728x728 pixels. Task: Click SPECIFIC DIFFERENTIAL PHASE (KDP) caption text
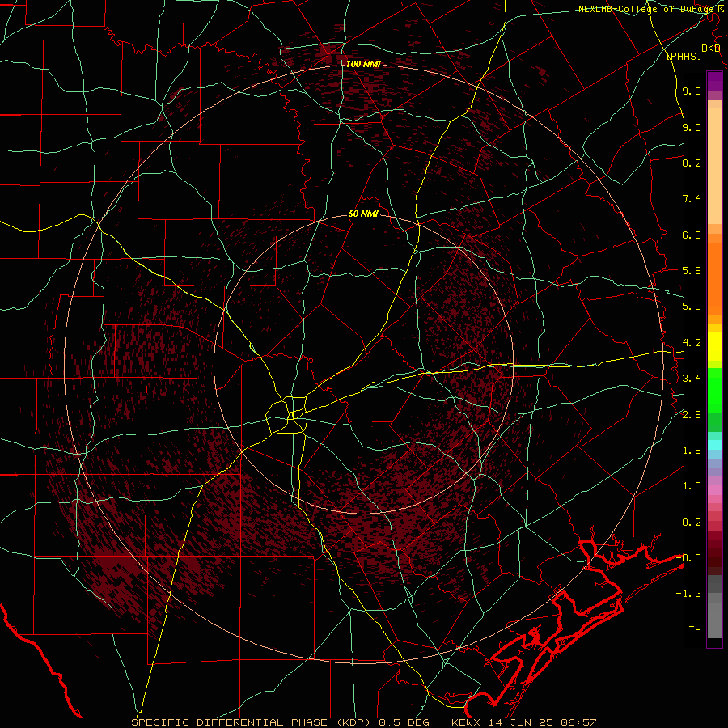click(x=252, y=722)
